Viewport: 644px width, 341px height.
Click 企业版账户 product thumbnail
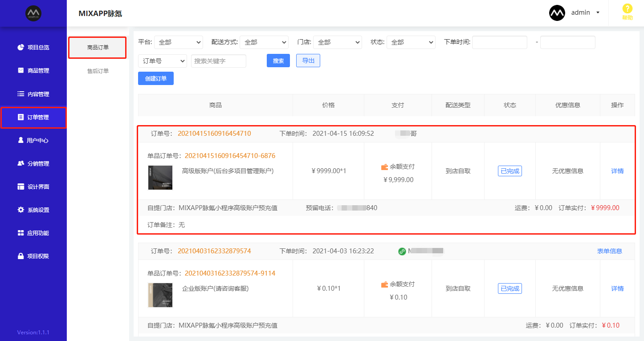pos(160,295)
